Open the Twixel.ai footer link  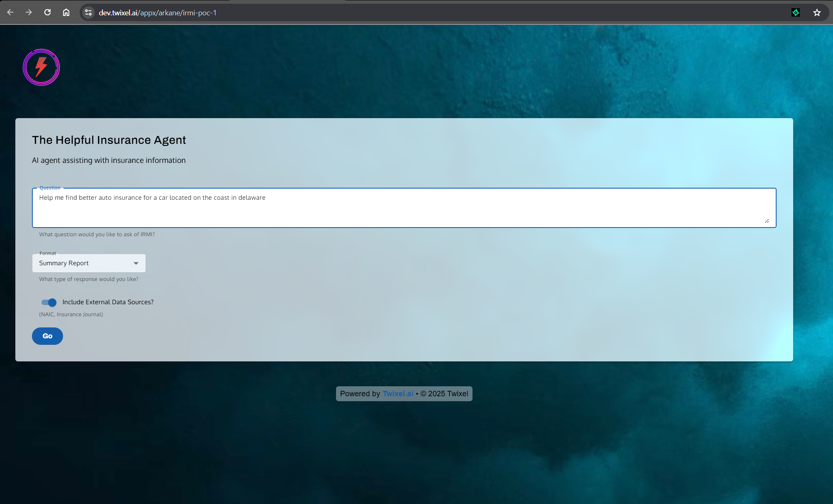point(398,394)
